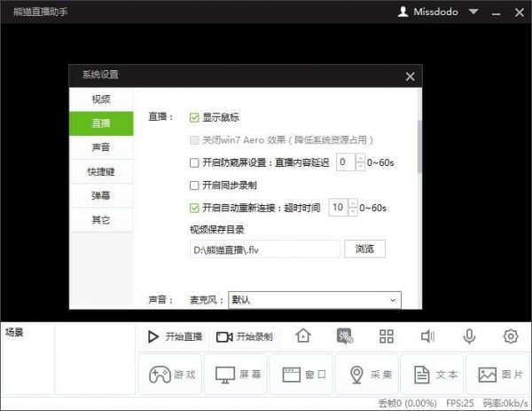Add a game source (游戏)
532x411 pixels.
[168, 375]
